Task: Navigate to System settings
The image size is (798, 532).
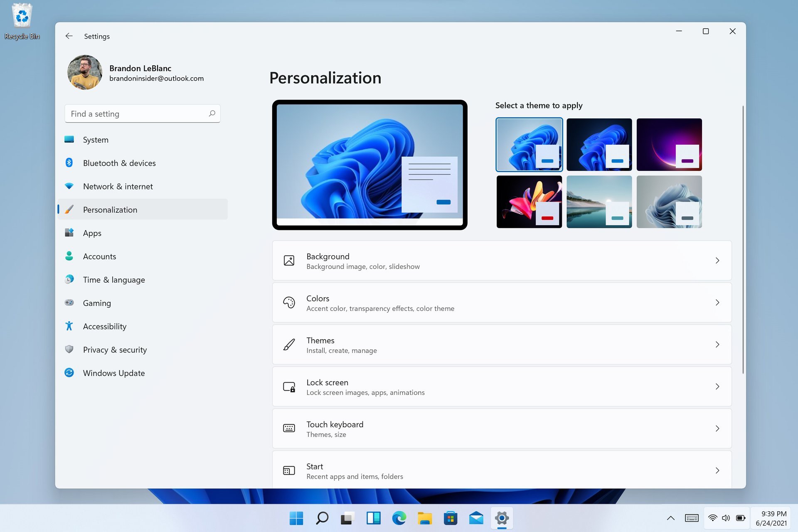Action: point(96,140)
